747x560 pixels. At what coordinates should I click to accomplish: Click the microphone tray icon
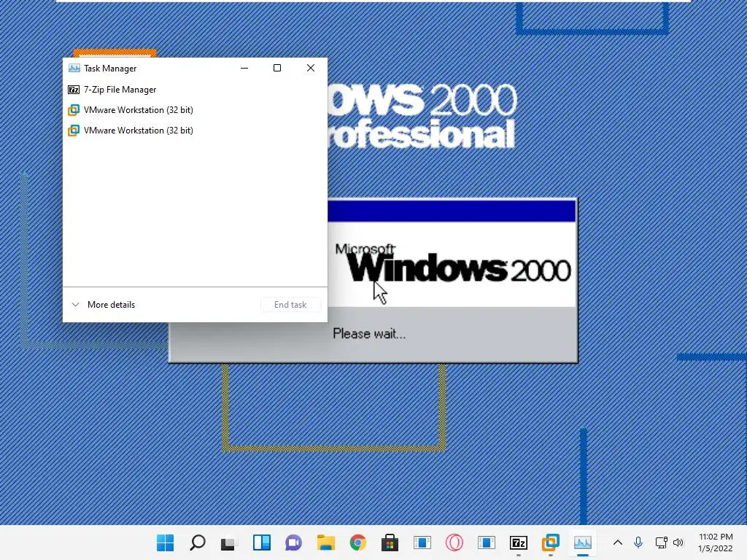coord(638,542)
